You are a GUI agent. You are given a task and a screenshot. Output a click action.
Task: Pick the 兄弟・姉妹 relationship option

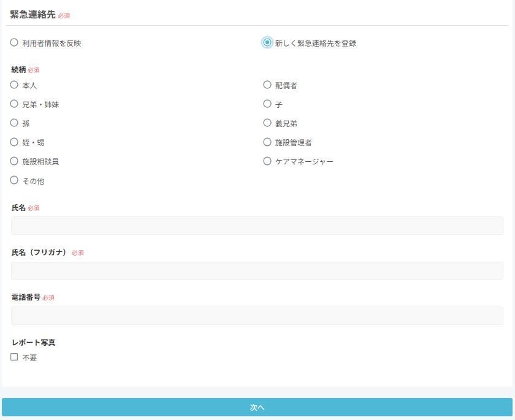pos(14,104)
